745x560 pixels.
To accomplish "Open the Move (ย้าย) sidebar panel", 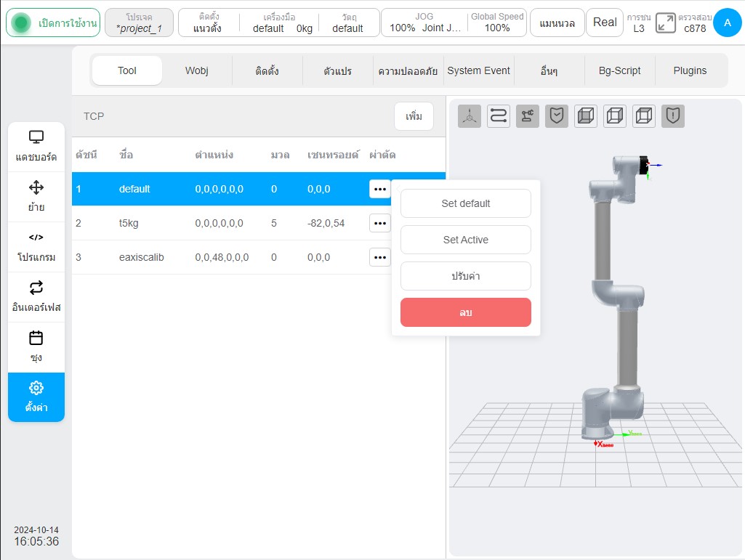I will point(36,197).
